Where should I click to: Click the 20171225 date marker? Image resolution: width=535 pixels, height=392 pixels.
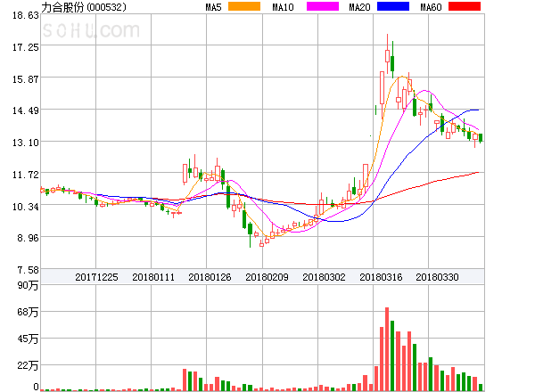(96, 277)
